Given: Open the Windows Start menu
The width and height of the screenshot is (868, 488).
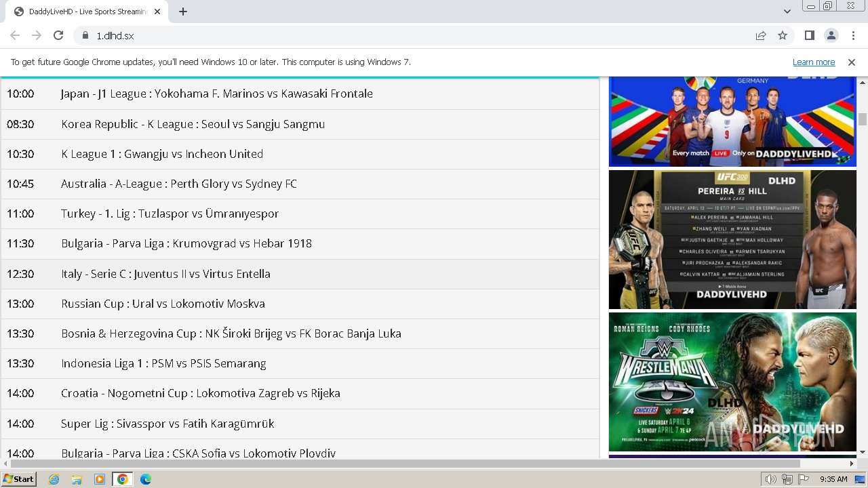Looking at the screenshot, I should tap(18, 479).
